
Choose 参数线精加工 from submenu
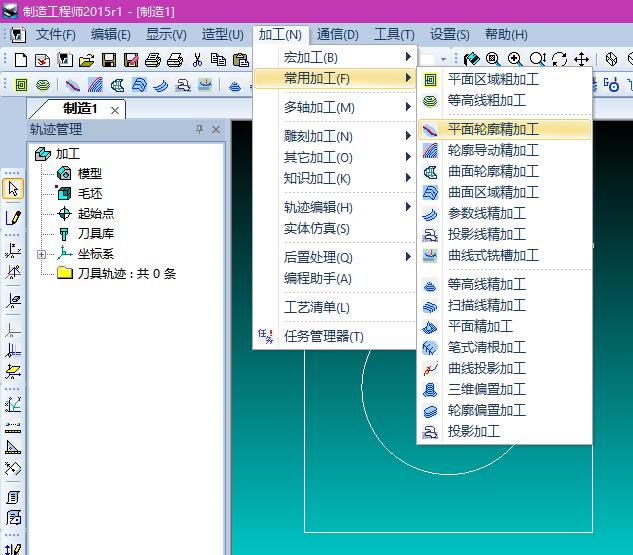(505, 213)
